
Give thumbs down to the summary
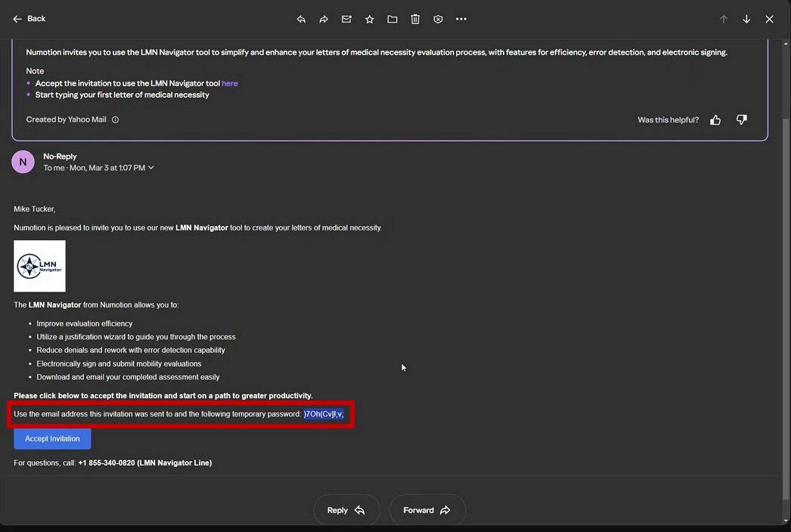741,119
